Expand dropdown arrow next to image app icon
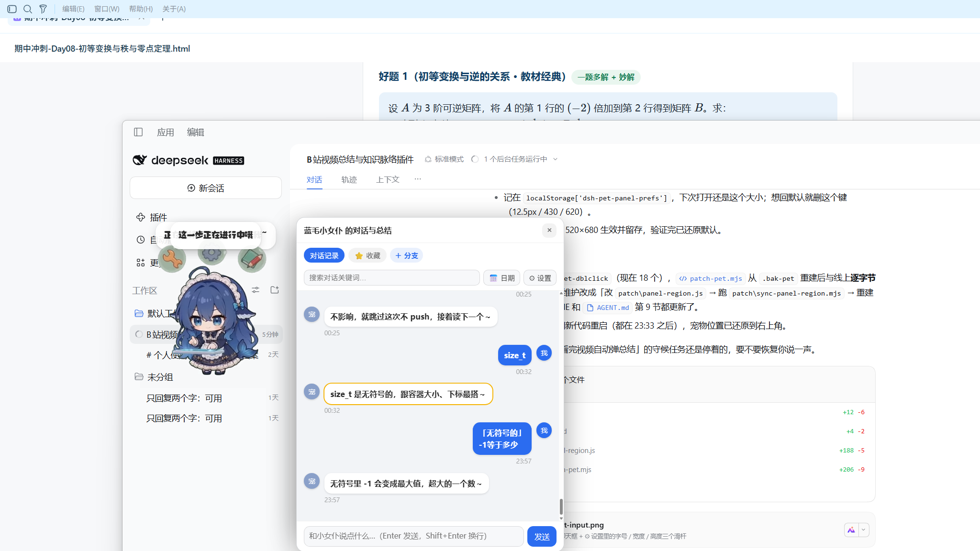 (864, 529)
